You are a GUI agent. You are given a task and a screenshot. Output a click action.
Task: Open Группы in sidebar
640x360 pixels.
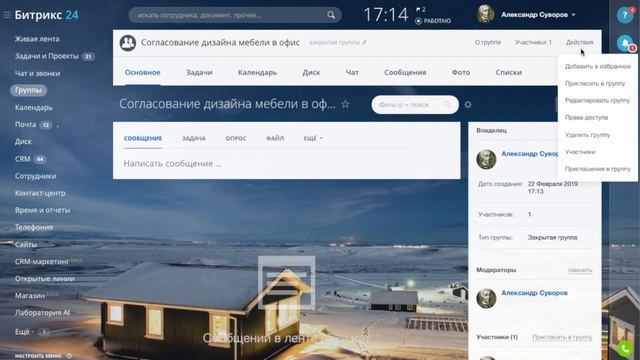pyautogui.click(x=28, y=90)
